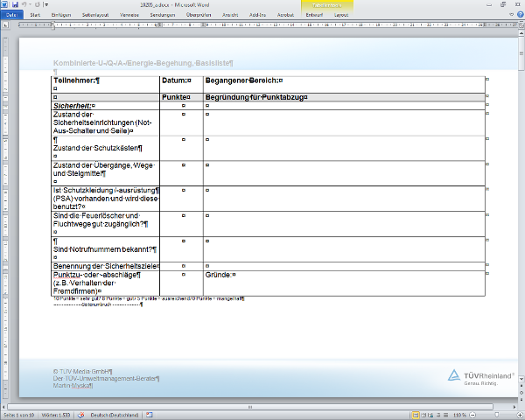The image size is (525, 420).
Task: Open the Einfügen ribbon tab
Action: (x=61, y=15)
